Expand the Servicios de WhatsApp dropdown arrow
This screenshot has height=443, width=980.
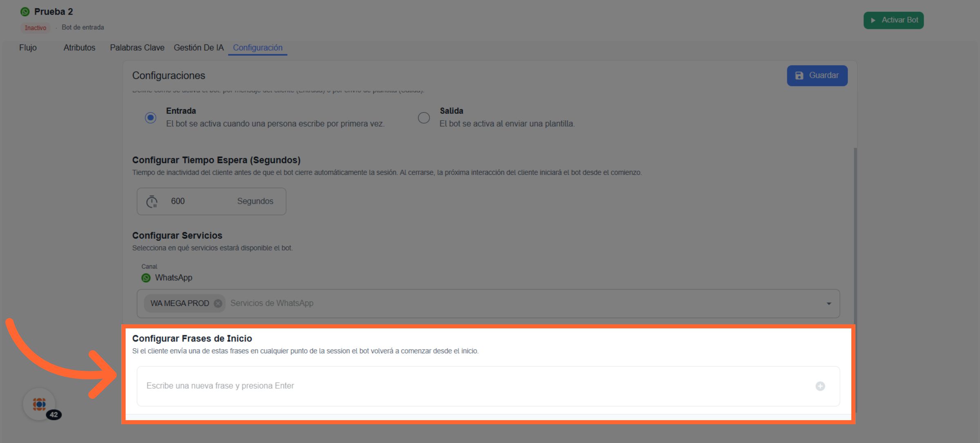click(829, 303)
